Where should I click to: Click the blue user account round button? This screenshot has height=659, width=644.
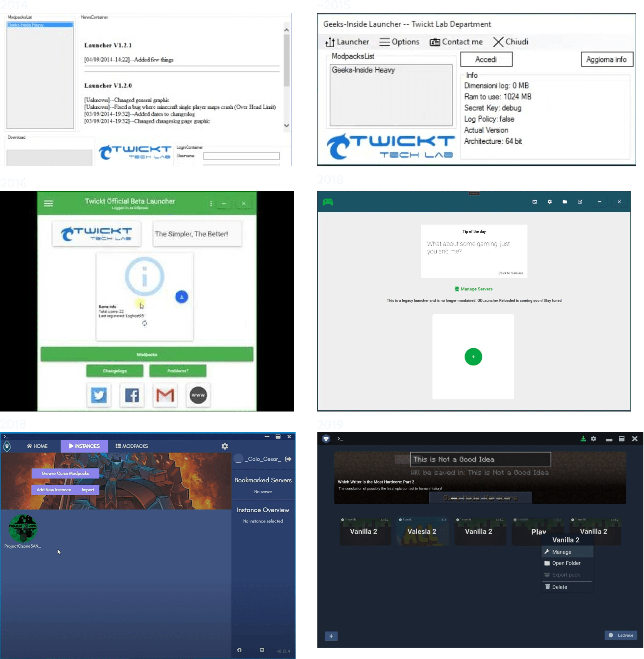pos(182,297)
